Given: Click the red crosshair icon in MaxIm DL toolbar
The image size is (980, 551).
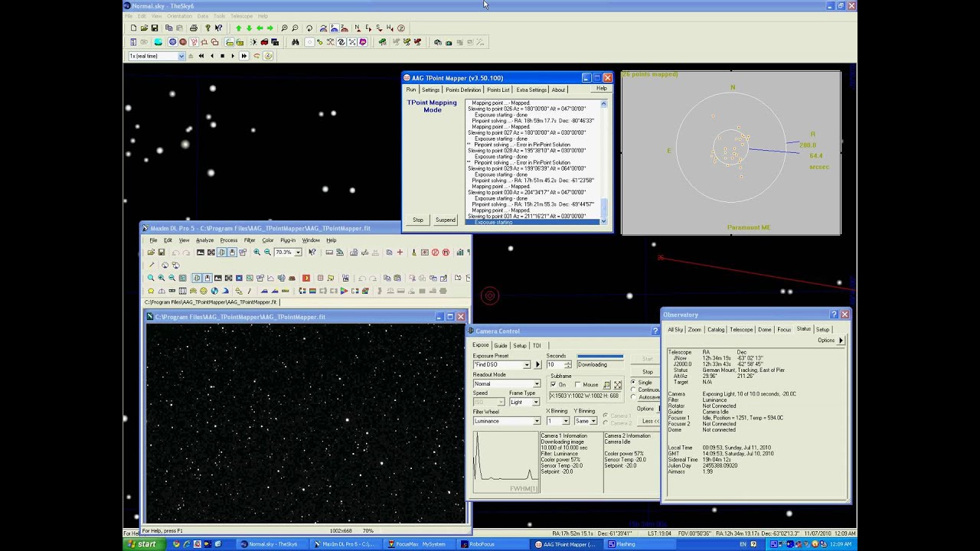Looking at the screenshot, I should click(400, 253).
